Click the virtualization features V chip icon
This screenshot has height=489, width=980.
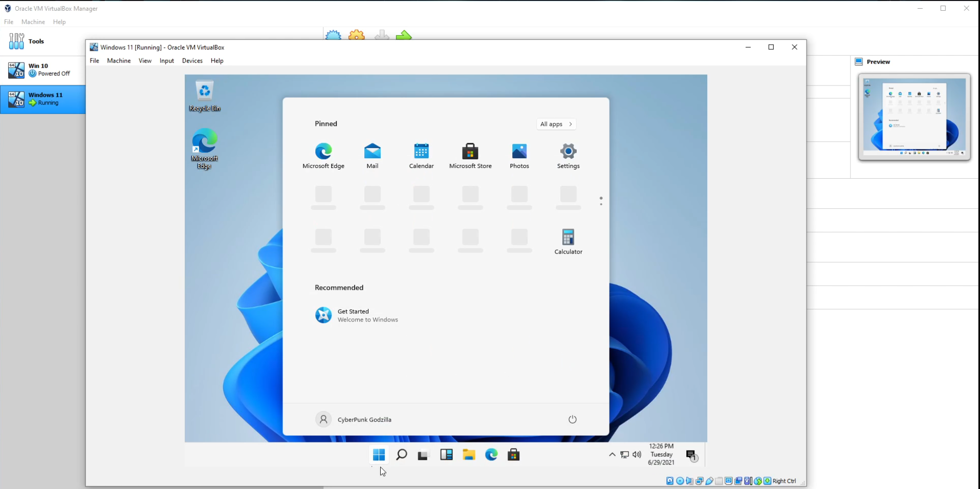[748, 481]
